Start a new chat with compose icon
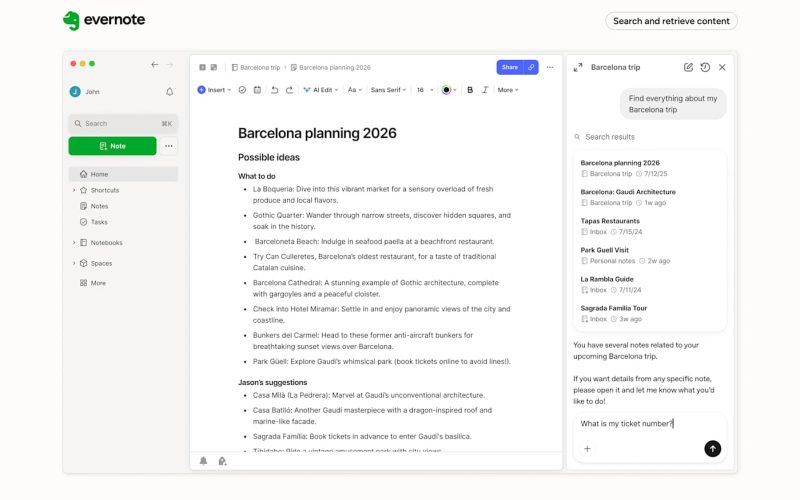This screenshot has height=500, width=800. point(688,67)
